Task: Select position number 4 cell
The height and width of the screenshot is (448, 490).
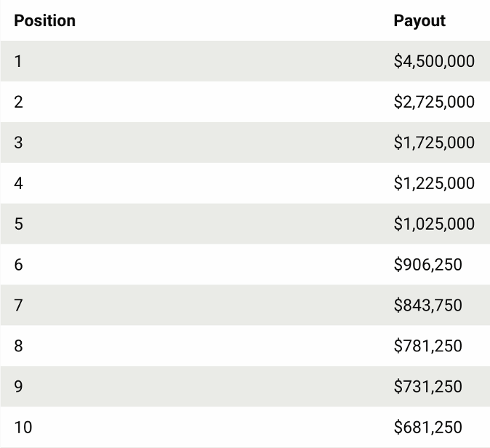Action: [x=18, y=183]
